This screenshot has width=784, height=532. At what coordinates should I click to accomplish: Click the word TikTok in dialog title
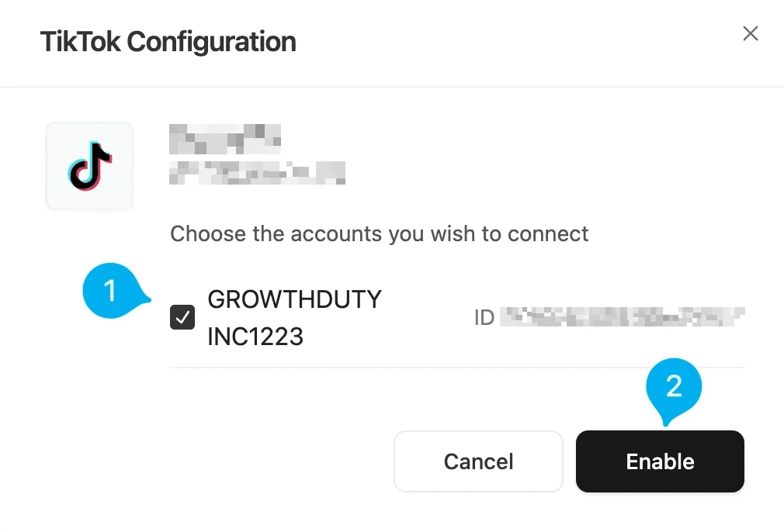pyautogui.click(x=81, y=41)
